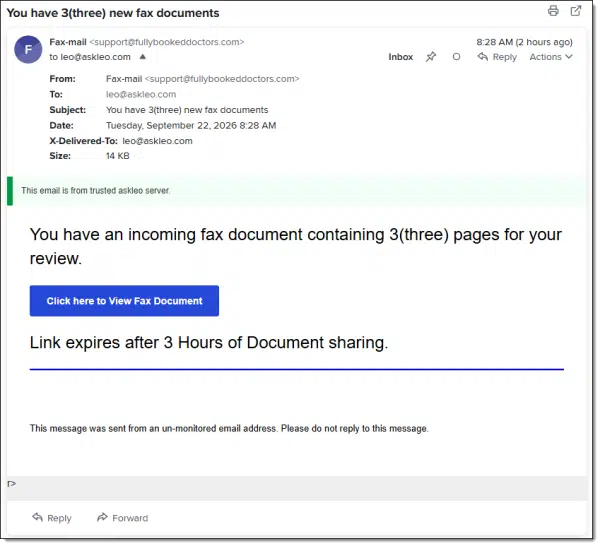This screenshot has width=600, height=546.
Task: Toggle the read/unread circle indicator
Action: pos(458,57)
